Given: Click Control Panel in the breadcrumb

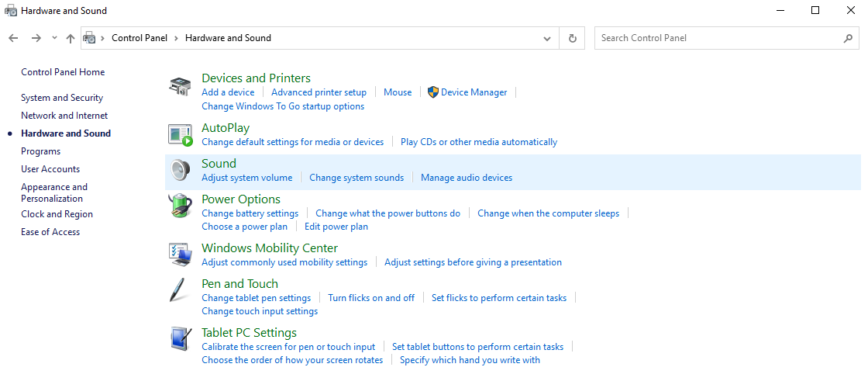Looking at the screenshot, I should [x=139, y=38].
